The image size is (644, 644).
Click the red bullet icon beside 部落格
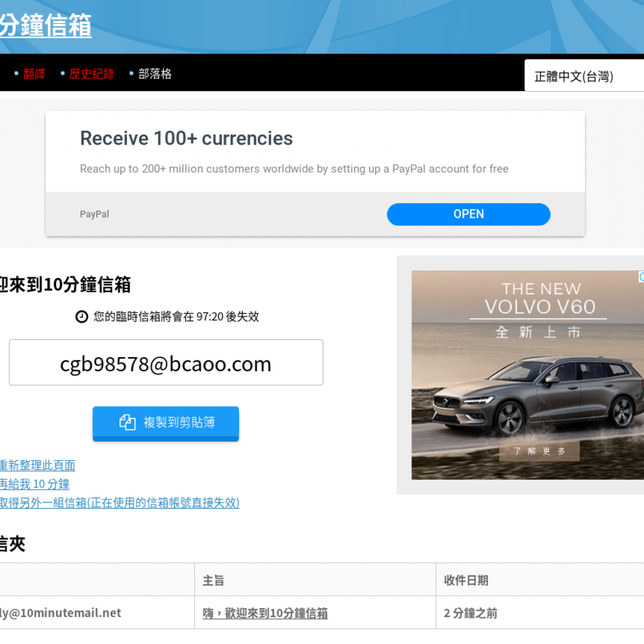pyautogui.click(x=131, y=74)
